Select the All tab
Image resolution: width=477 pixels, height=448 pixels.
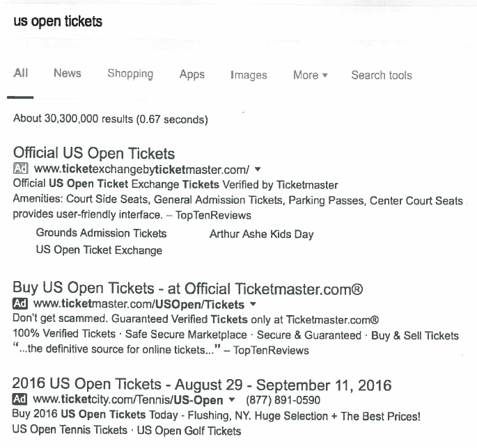(21, 73)
